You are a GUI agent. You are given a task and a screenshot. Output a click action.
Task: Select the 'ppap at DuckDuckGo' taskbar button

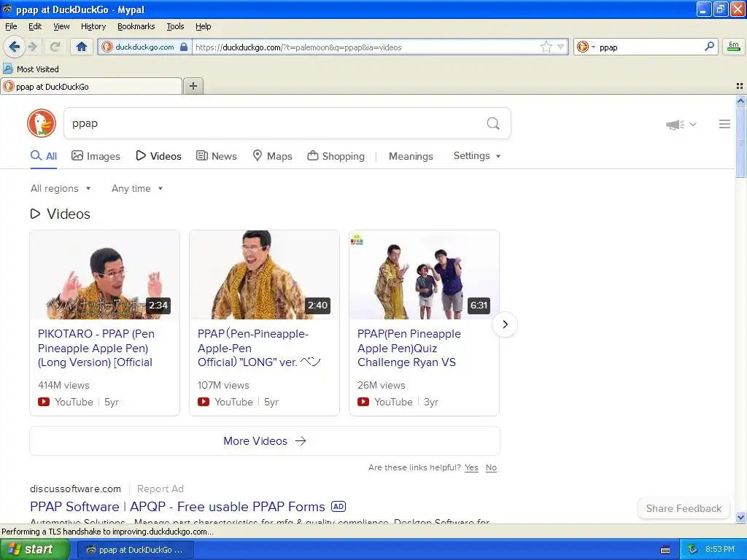pos(135,550)
